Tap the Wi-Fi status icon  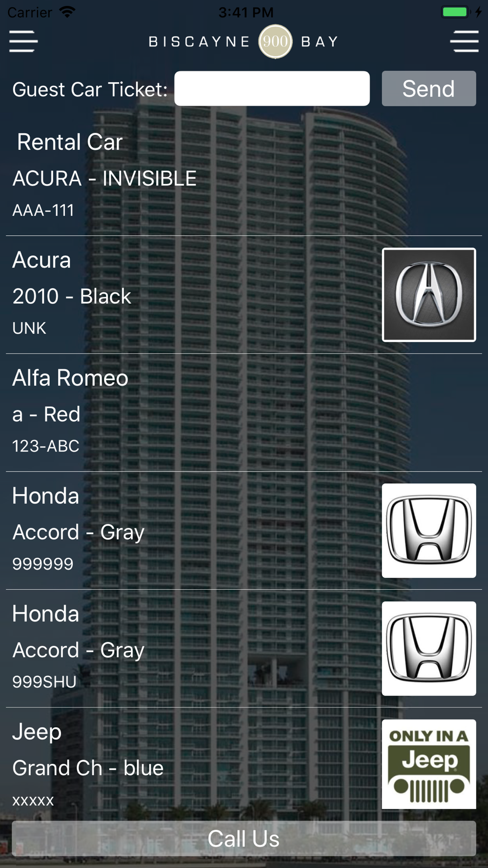click(67, 12)
